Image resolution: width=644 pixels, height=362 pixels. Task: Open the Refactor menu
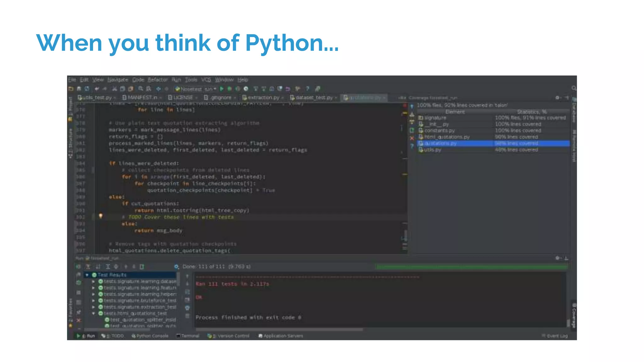(158, 80)
